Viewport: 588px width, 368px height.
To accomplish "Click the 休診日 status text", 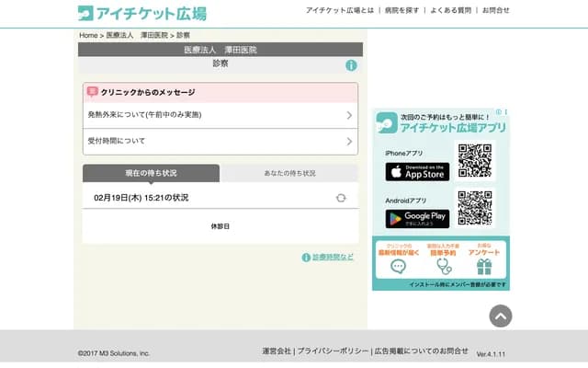I will 220,226.
